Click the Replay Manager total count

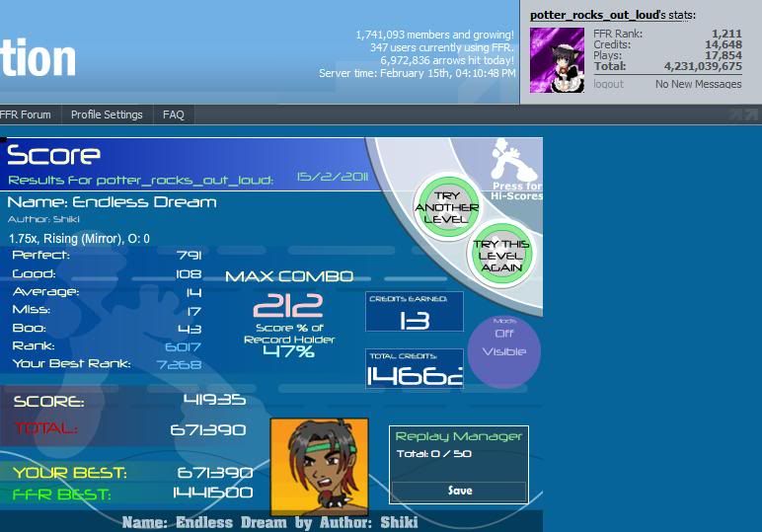(433, 454)
